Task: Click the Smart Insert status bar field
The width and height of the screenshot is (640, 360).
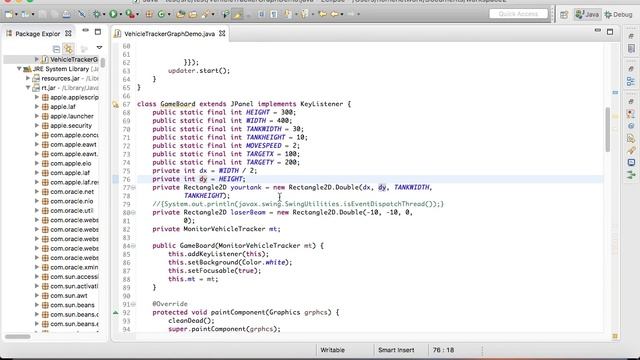Action: click(396, 350)
